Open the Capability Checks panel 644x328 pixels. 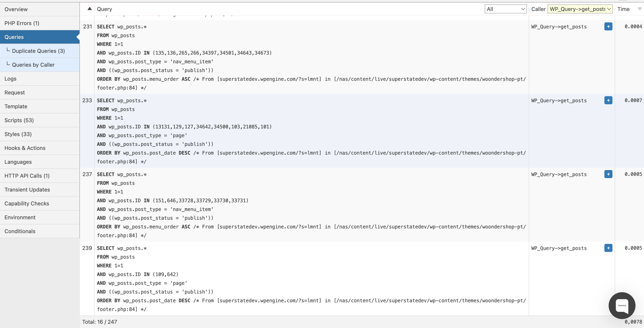26,203
